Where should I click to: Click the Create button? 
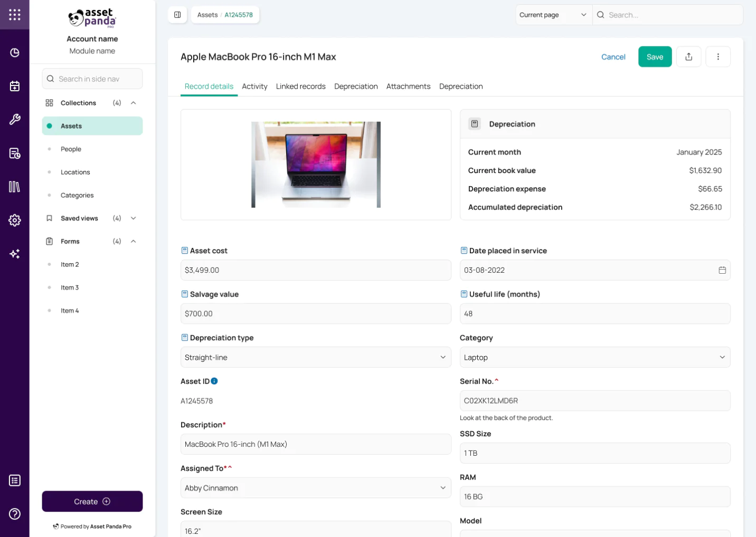[92, 502]
